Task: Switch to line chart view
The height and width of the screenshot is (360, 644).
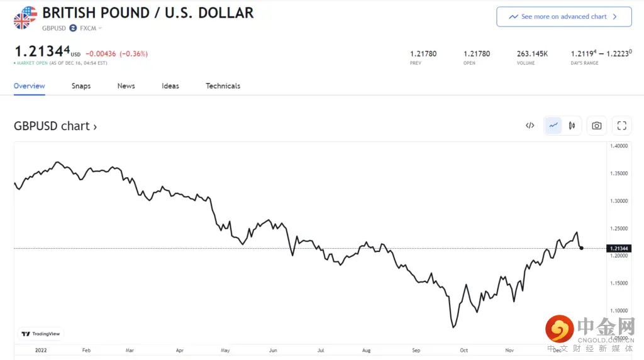Action: coord(553,126)
